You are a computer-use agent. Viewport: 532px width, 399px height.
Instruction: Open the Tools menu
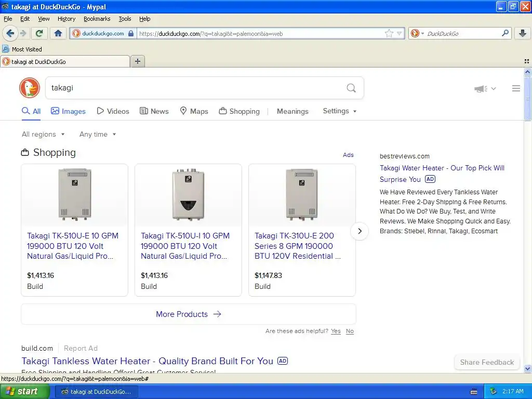tap(125, 19)
